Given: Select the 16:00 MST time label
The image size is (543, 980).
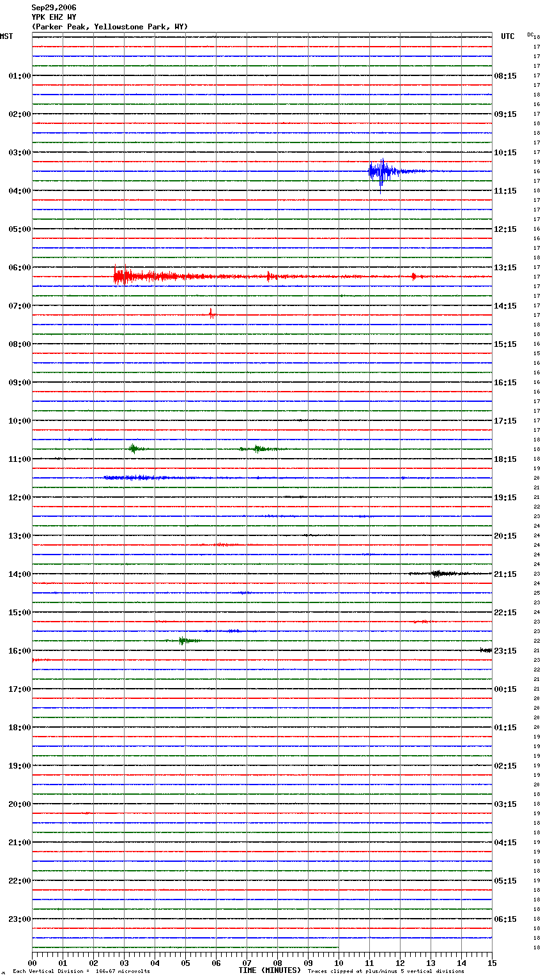Looking at the screenshot, I should (19, 651).
